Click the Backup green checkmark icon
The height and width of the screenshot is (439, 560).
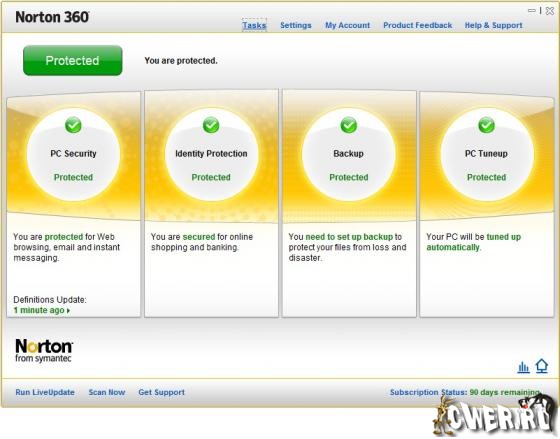coord(349,125)
